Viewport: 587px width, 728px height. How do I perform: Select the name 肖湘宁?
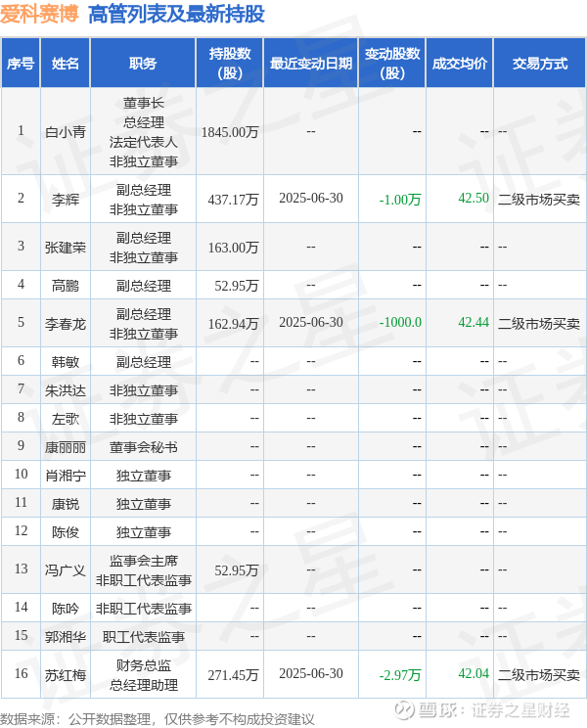(66, 476)
